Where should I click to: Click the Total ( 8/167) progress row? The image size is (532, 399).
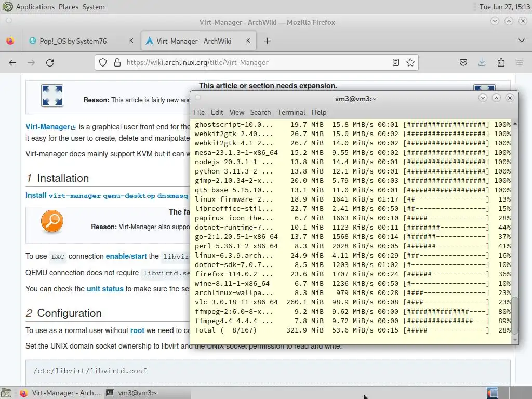tap(353, 330)
